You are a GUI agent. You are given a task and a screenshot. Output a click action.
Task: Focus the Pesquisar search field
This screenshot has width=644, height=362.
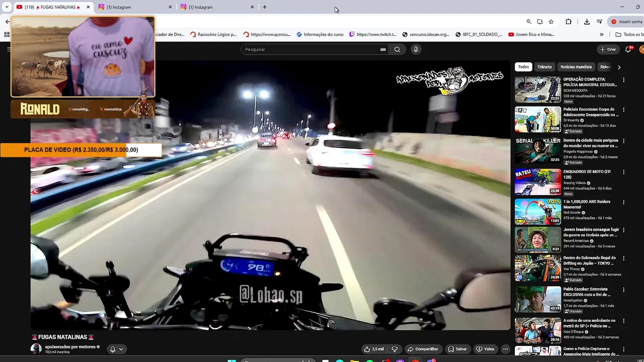pyautogui.click(x=309, y=49)
